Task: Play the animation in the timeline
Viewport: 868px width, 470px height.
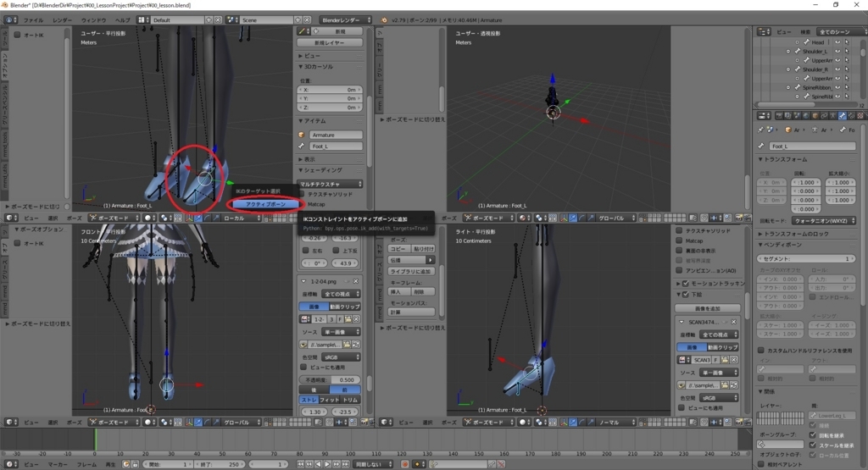Action: tap(327, 464)
